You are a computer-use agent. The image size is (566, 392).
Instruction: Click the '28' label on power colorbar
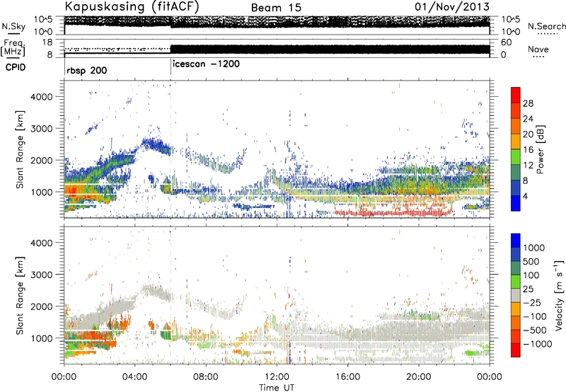(528, 103)
